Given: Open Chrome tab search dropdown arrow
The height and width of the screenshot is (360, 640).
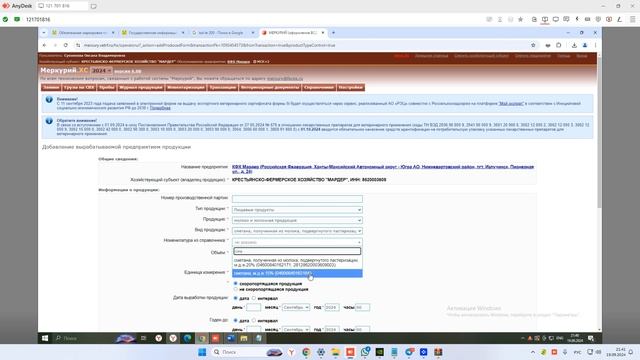Looking at the screenshot, I should pyautogui.click(x=44, y=33).
